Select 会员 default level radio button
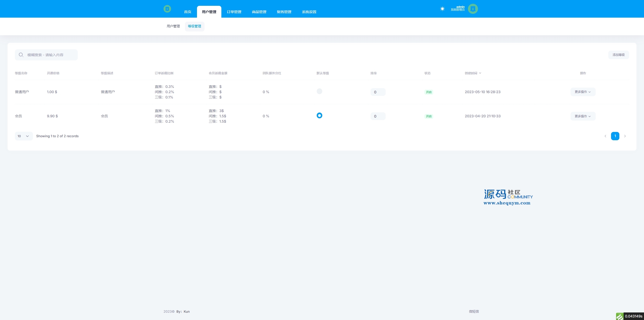The image size is (644, 320). (319, 116)
